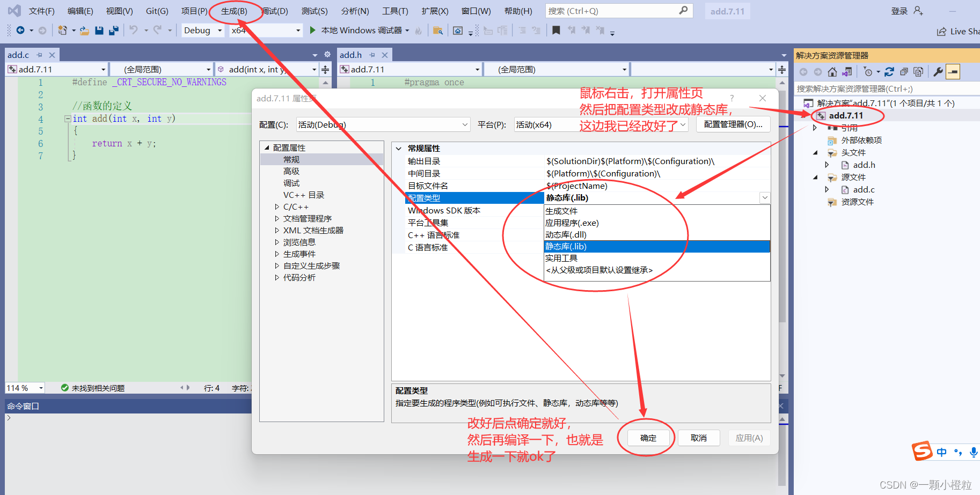Open properties via the wrench icon

(938, 72)
